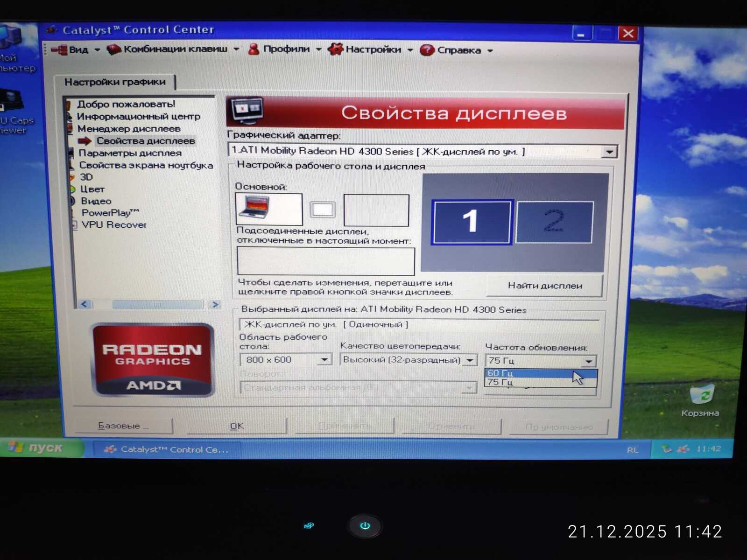Screen dimensions: 747x560
Task: Select display 2 in the layout preview
Action: click(554, 222)
